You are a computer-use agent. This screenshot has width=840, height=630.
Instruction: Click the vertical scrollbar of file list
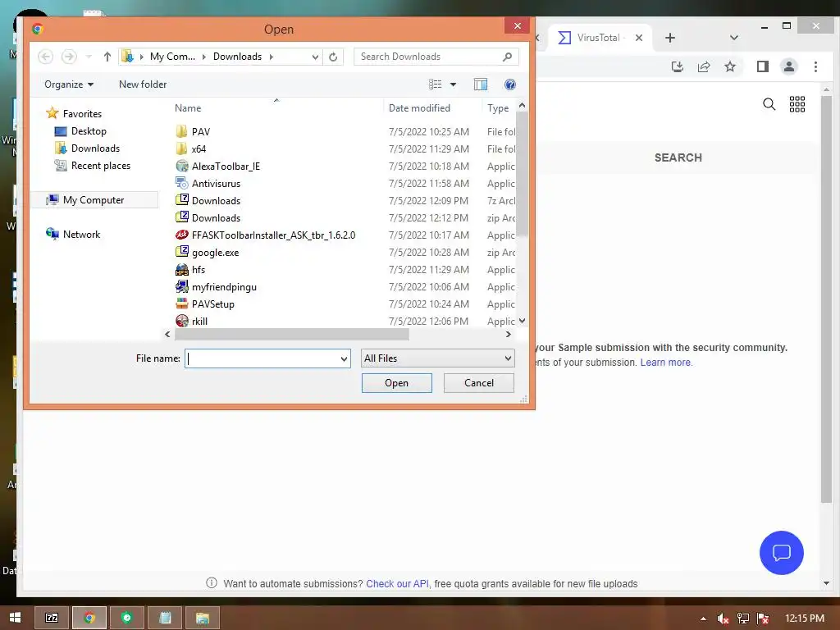coord(522,174)
